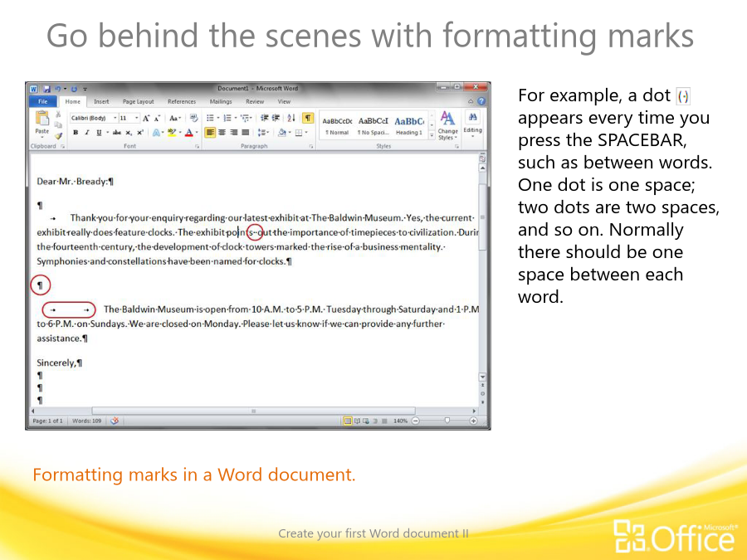Select the Format Painter brush

[x=58, y=135]
